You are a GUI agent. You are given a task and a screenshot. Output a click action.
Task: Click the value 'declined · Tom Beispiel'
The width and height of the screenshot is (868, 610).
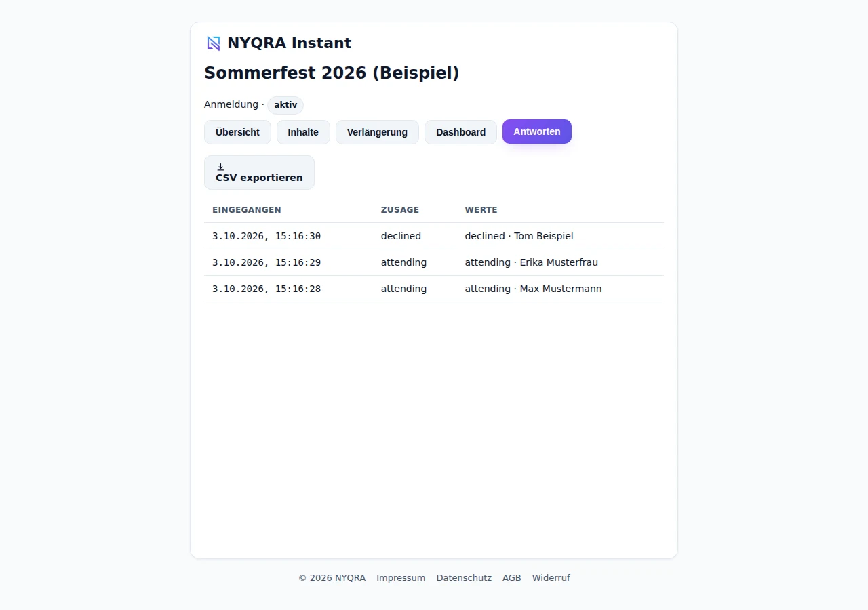coord(519,236)
